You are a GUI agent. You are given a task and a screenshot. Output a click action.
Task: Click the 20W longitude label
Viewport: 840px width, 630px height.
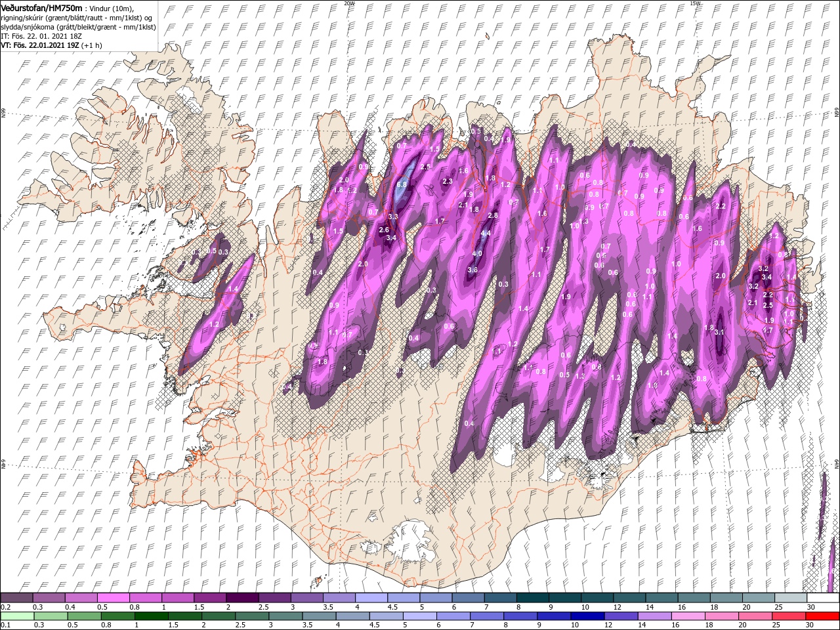tap(348, 3)
